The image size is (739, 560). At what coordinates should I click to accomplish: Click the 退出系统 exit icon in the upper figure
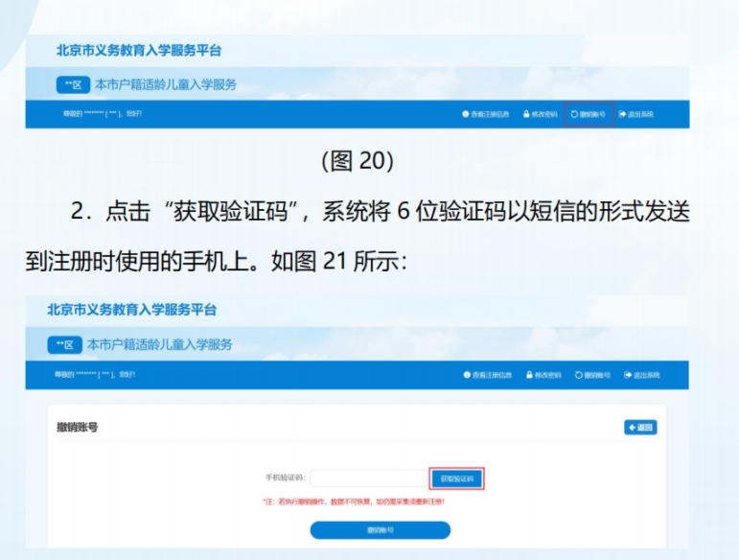[x=622, y=114]
